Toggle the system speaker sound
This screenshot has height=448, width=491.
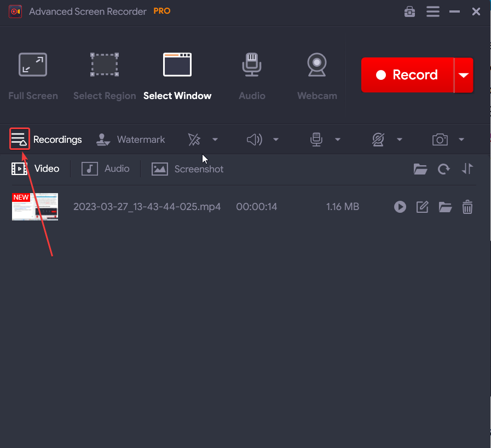click(255, 139)
